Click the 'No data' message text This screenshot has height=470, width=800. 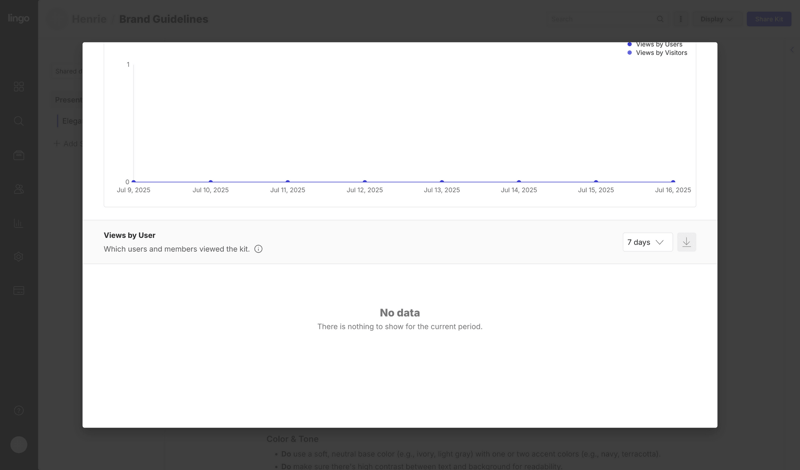point(400,313)
